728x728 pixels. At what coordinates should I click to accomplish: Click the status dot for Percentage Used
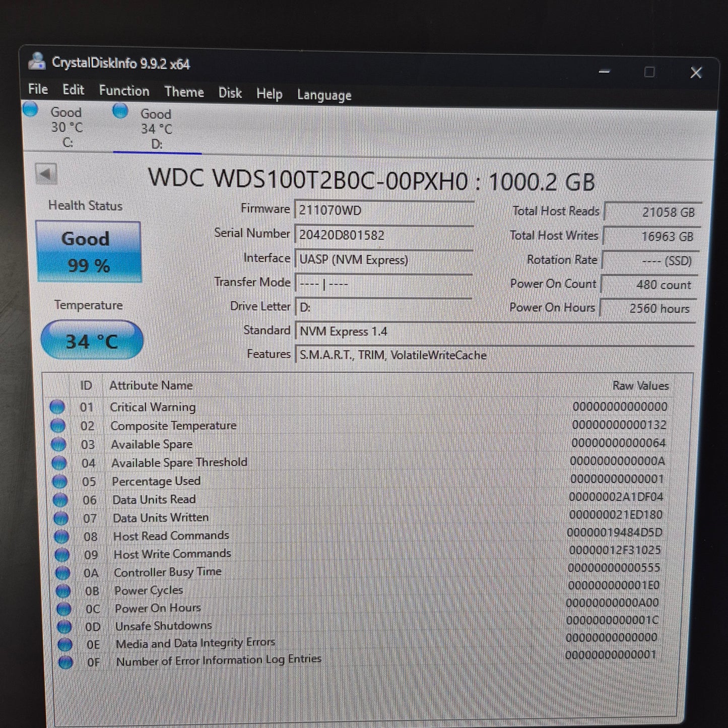(59, 481)
